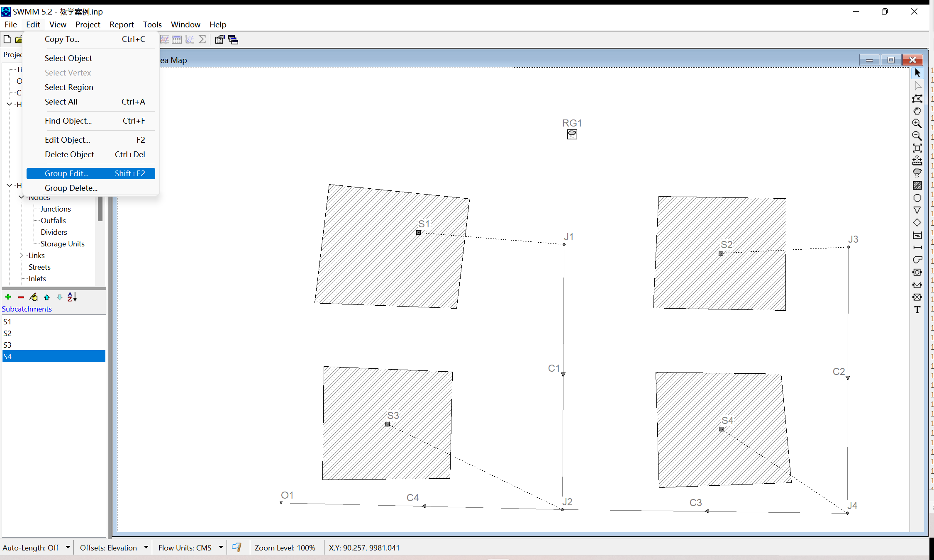Open the Auto-Length dropdown arrow
The height and width of the screenshot is (560, 934).
coord(68,548)
